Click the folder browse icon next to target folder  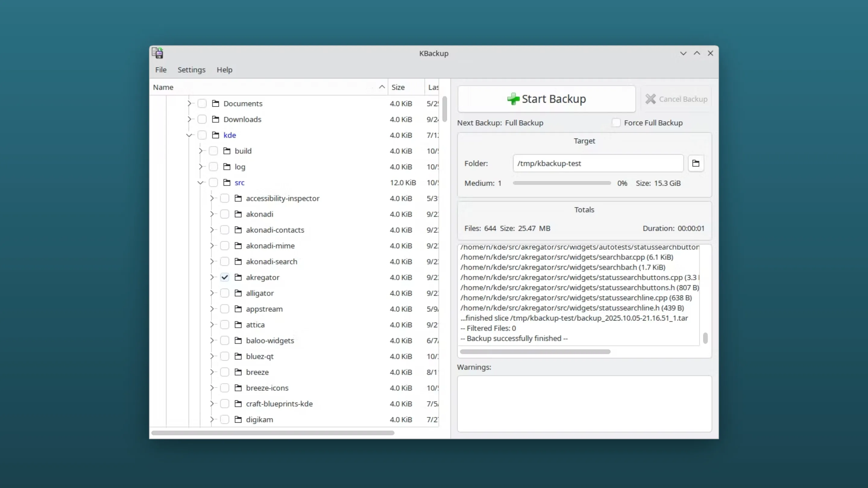click(x=696, y=163)
